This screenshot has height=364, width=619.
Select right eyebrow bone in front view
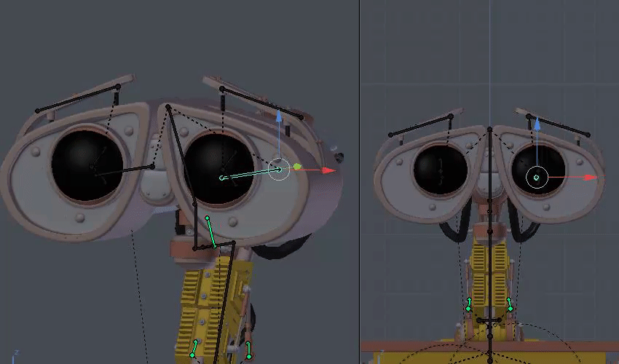[x=559, y=125]
